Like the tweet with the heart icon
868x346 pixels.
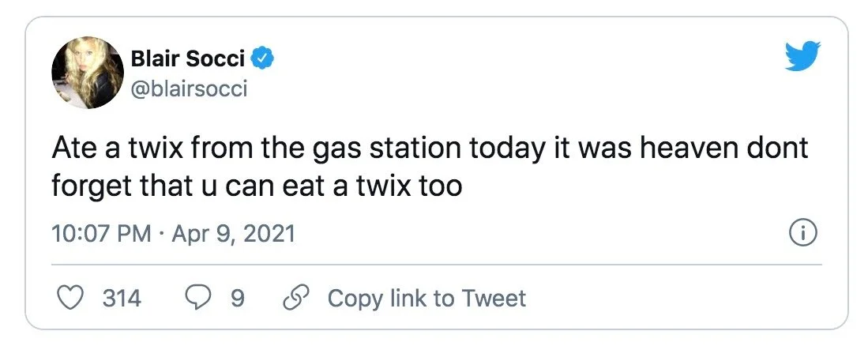click(71, 298)
